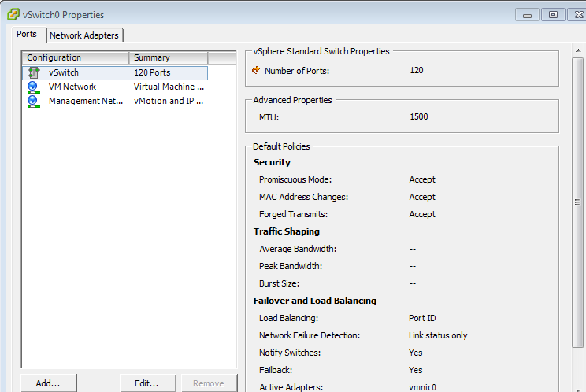The height and width of the screenshot is (392, 586).
Task: Click the Load Balancing Port ID value
Action: coord(422,318)
